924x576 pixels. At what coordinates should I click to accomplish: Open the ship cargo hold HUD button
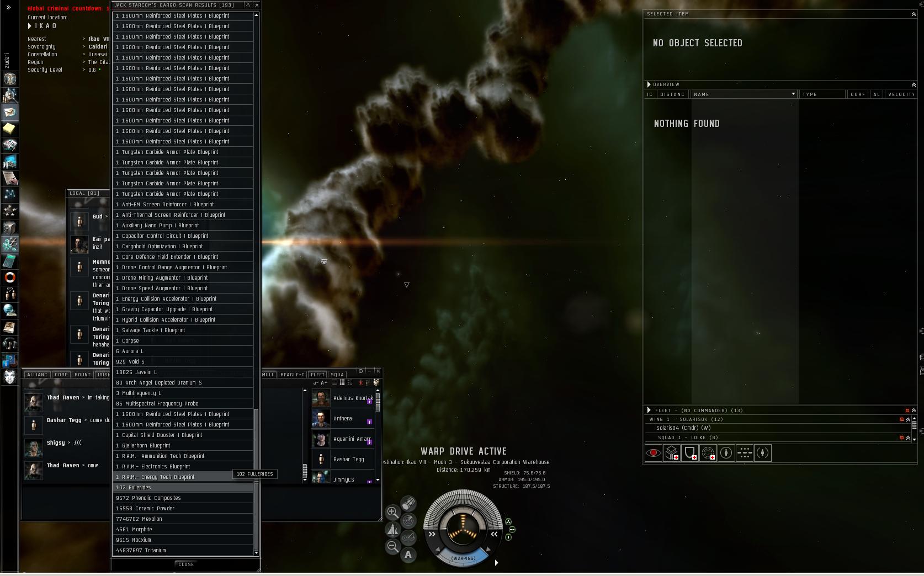408,503
